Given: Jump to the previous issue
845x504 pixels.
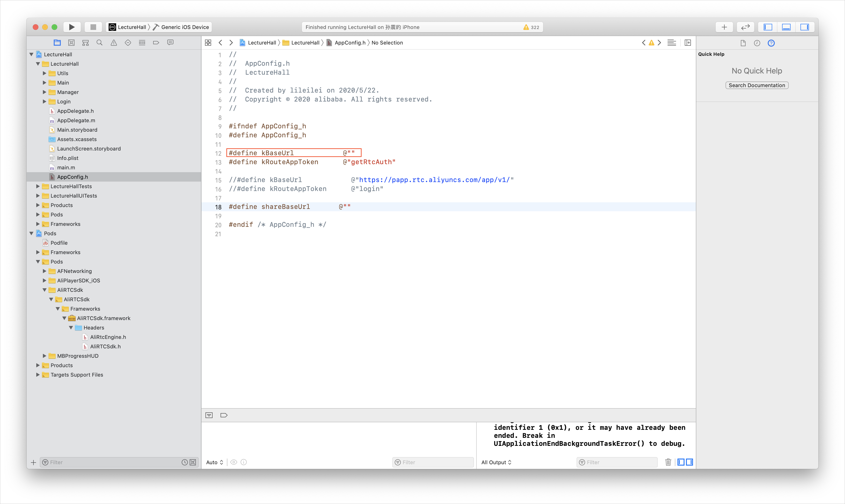Looking at the screenshot, I should [644, 42].
